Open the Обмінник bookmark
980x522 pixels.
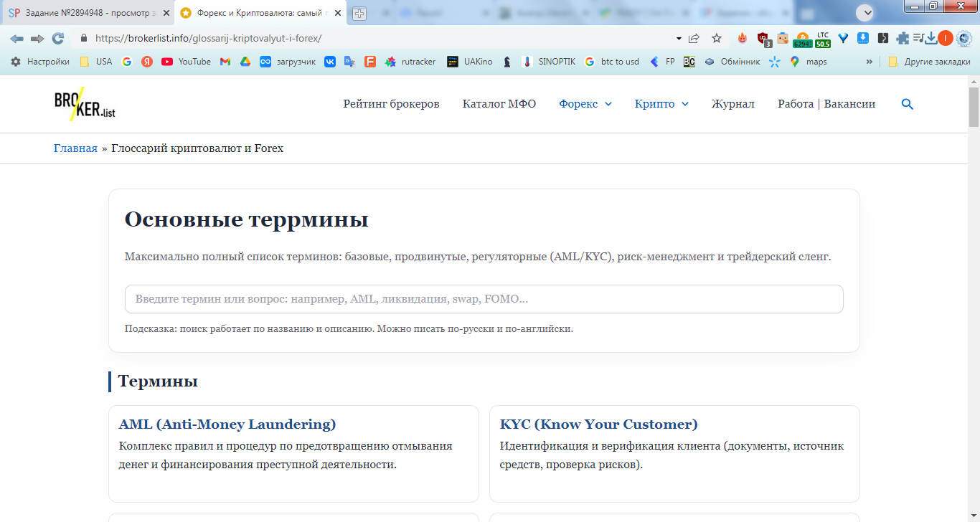(732, 62)
